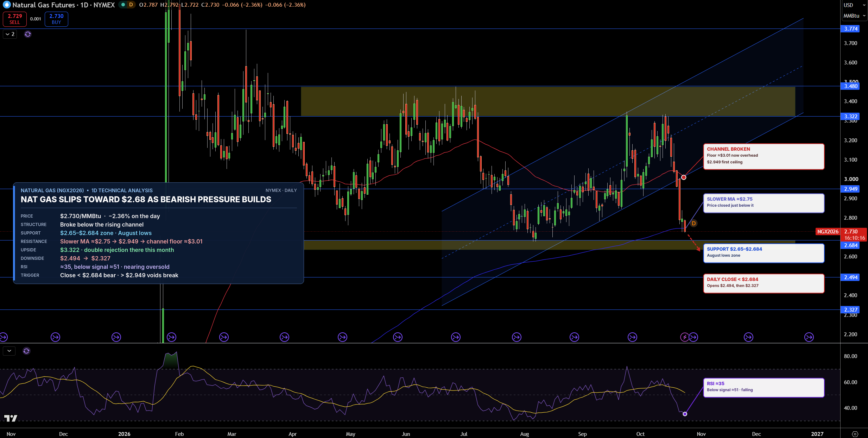The height and width of the screenshot is (438, 868).
Task: Click the contract roll marker above Jun
Action: 398,337
